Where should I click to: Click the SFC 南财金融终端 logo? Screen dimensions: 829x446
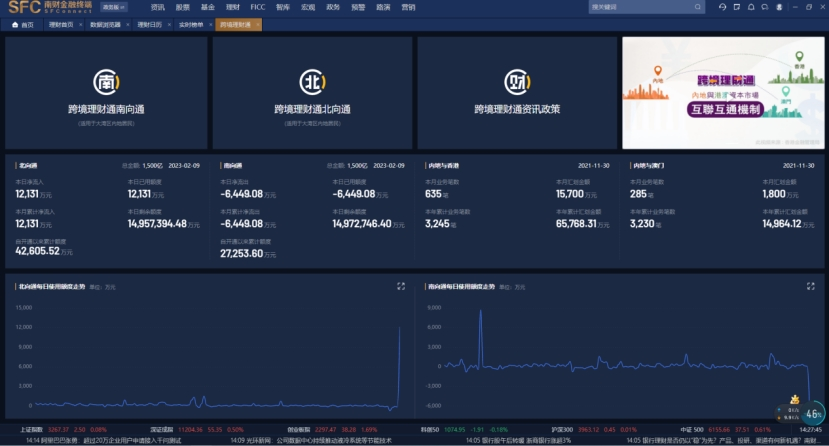click(50, 7)
